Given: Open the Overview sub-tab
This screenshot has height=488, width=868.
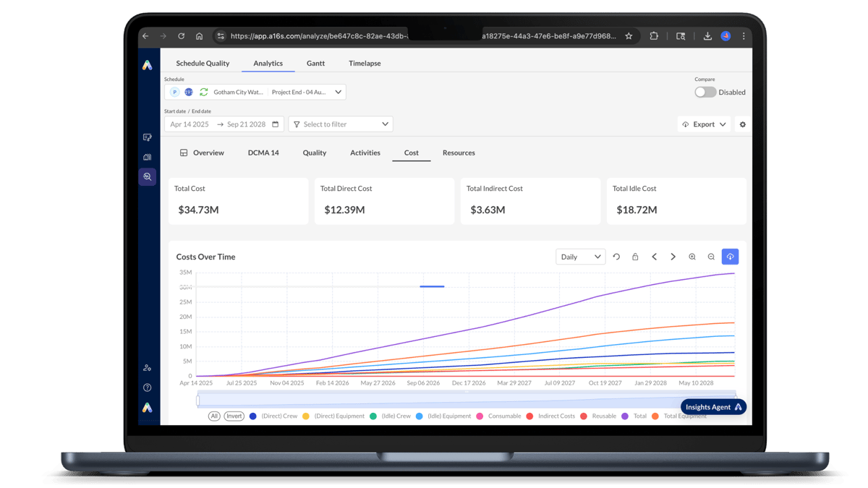Looking at the screenshot, I should click(202, 153).
